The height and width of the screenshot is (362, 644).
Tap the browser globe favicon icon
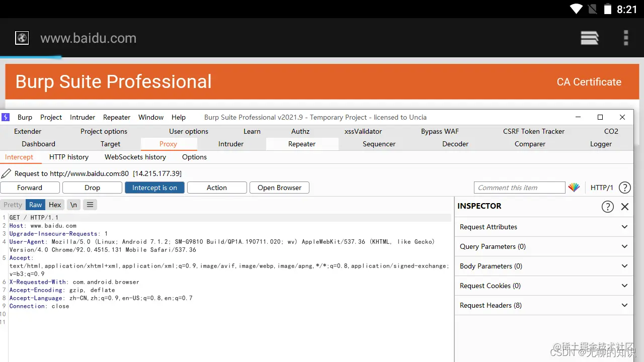click(x=22, y=38)
